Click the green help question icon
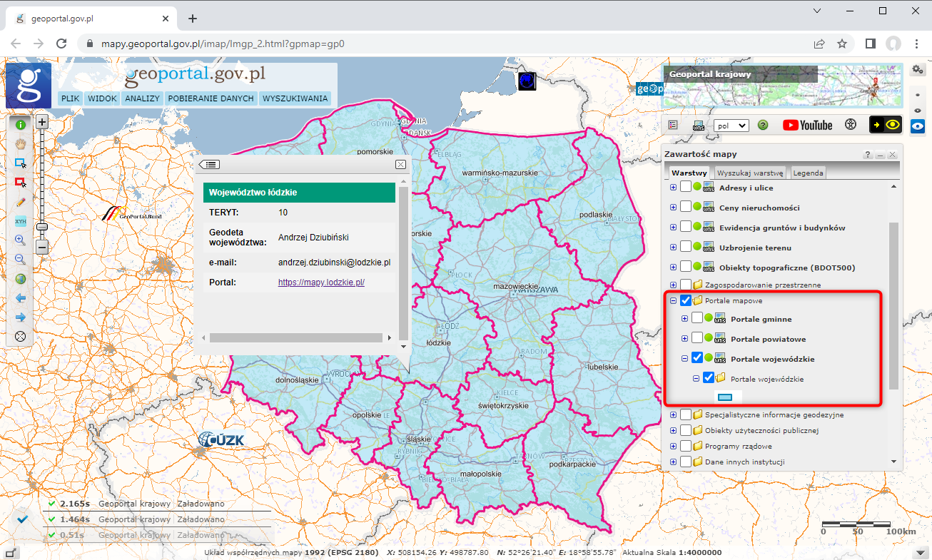932x560 pixels. (x=763, y=125)
